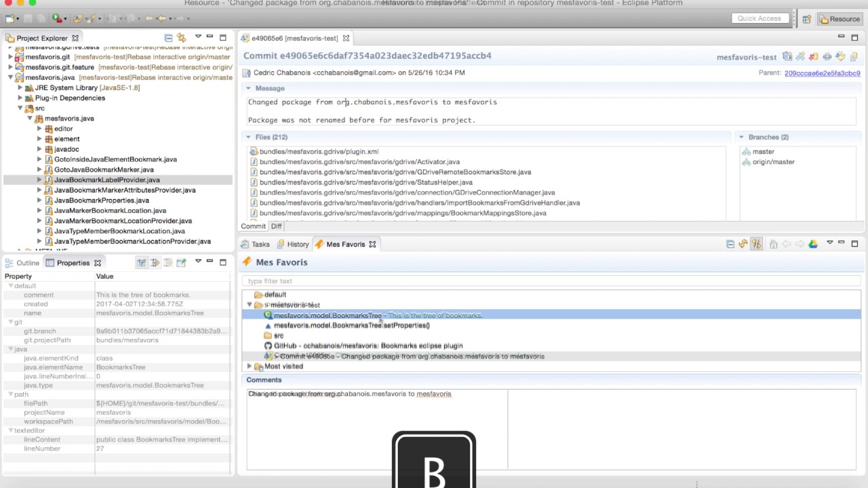
Task: Open Project Explorer view menu triangle
Action: coord(198,36)
